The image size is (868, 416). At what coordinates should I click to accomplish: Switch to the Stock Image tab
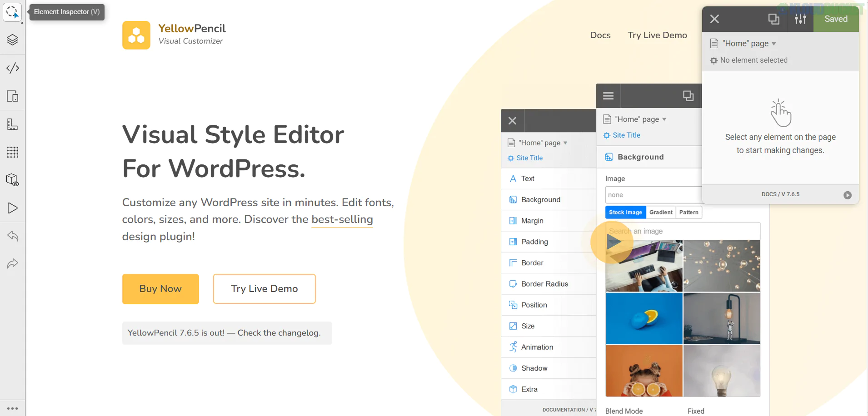click(x=625, y=213)
